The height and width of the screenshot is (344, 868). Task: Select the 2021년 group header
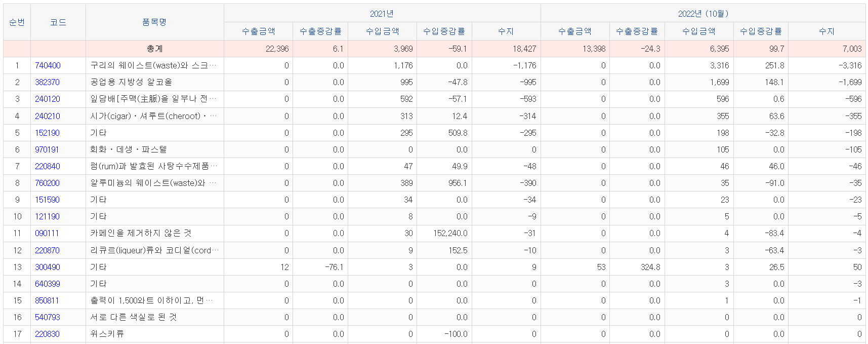click(x=382, y=14)
